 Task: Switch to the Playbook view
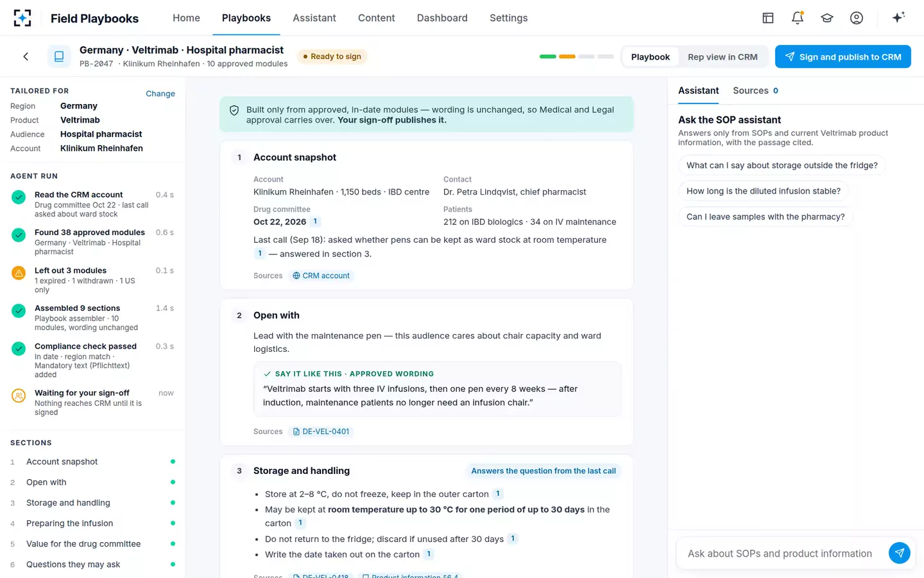tap(650, 57)
